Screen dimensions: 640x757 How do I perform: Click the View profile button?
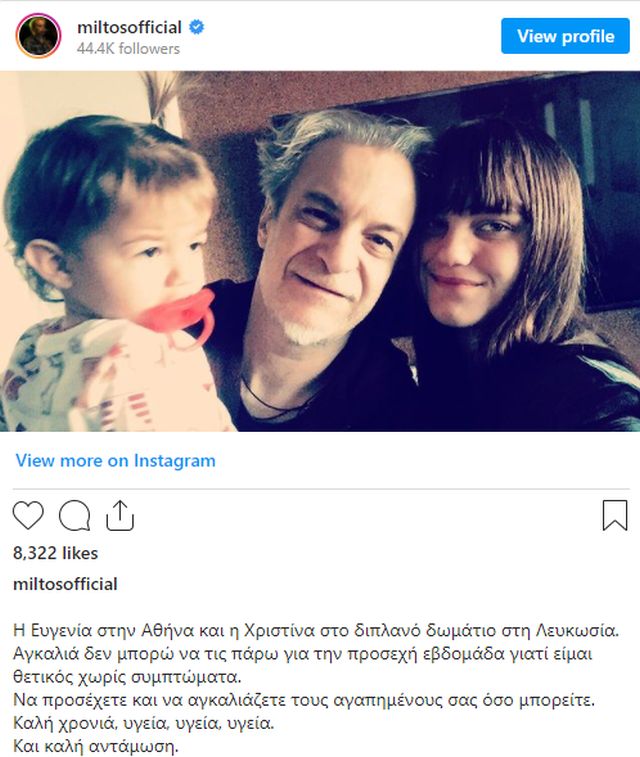565,36
